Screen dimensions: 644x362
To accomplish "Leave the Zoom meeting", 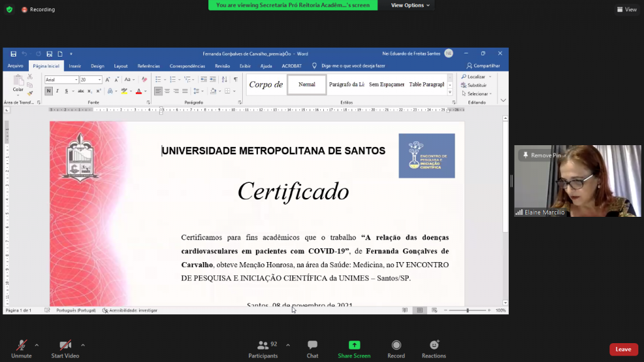I will click(x=623, y=349).
